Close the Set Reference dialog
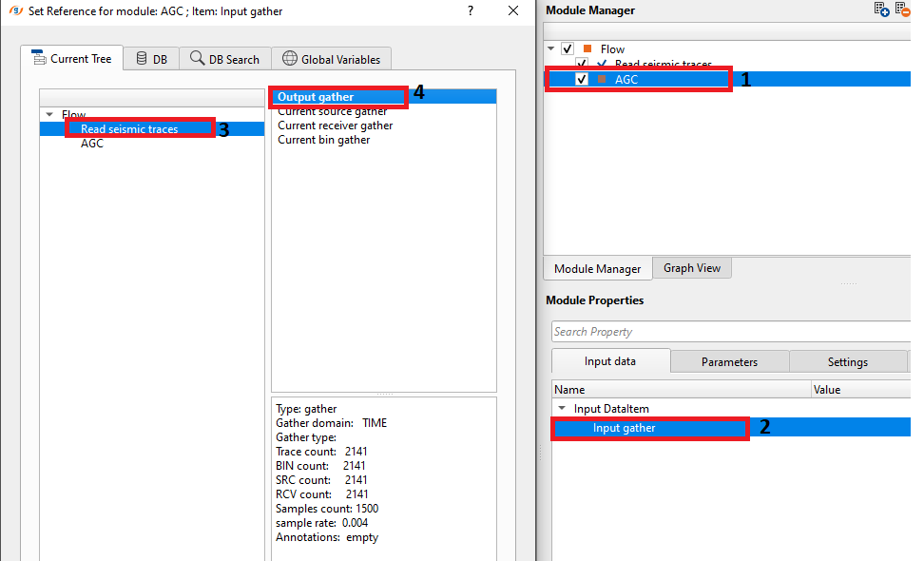 point(513,11)
